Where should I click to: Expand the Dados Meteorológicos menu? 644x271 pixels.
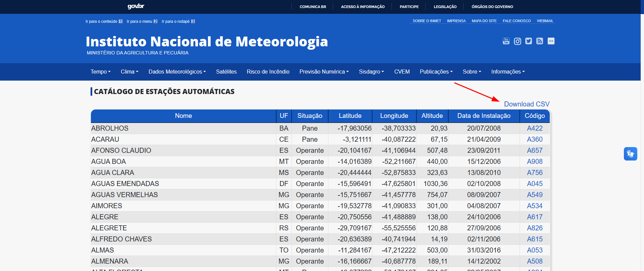coord(177,72)
